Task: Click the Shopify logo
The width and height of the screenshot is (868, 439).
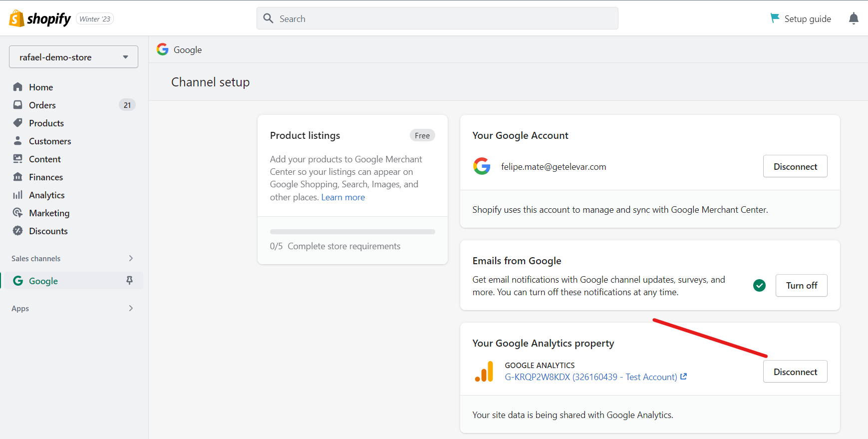Action: click(40, 18)
